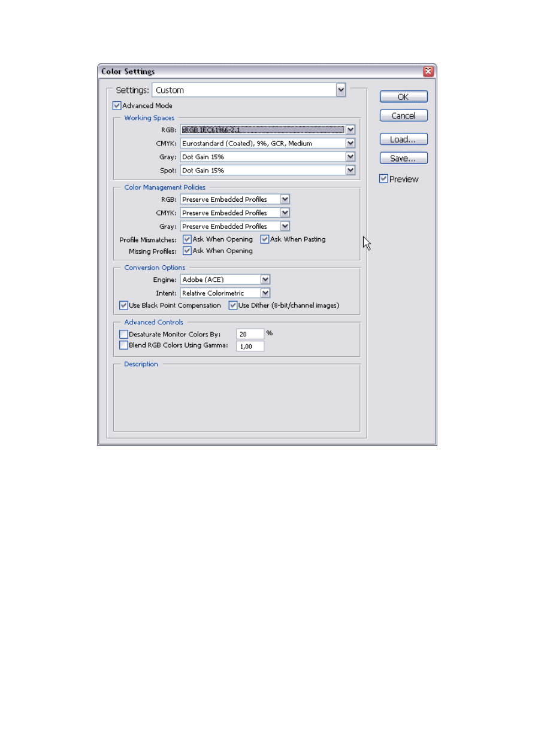535x756 pixels.
Task: Uncheck Advanced Mode
Action: pyautogui.click(x=117, y=106)
